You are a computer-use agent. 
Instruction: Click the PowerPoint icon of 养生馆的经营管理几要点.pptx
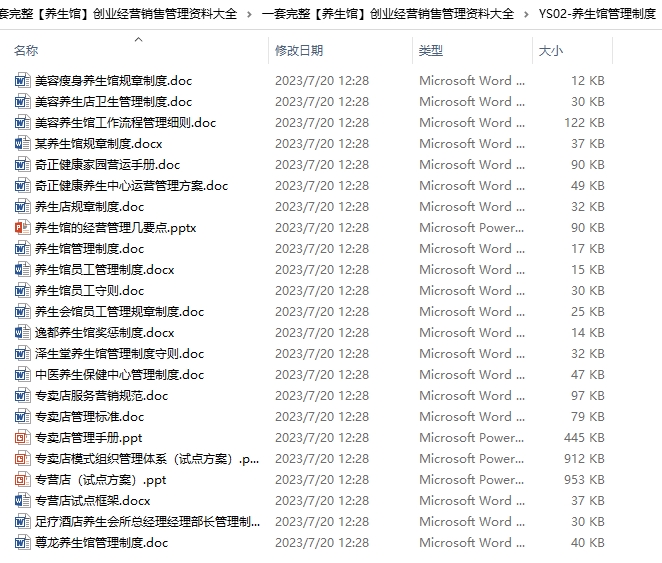click(x=23, y=227)
